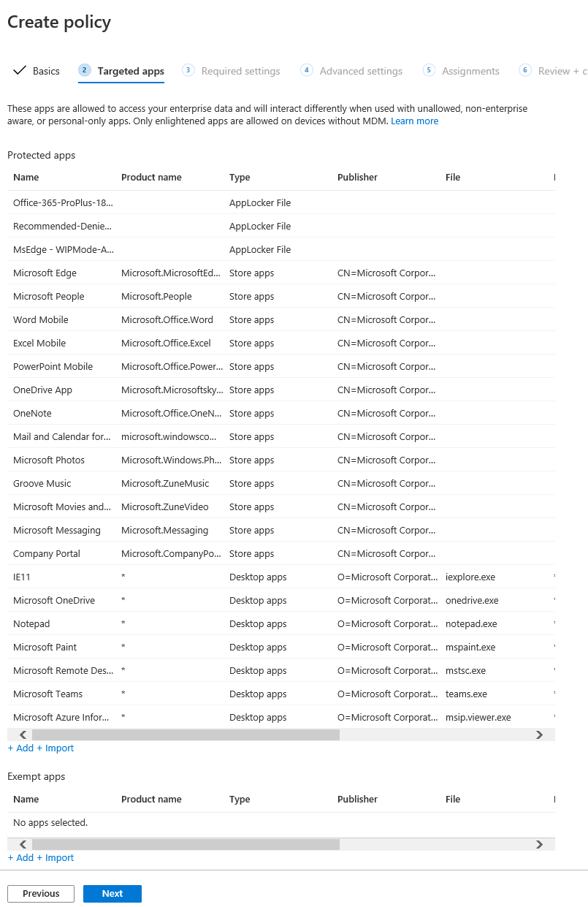588x907 pixels.
Task: Click the checkmark icon on the Basics step
Action: point(19,70)
